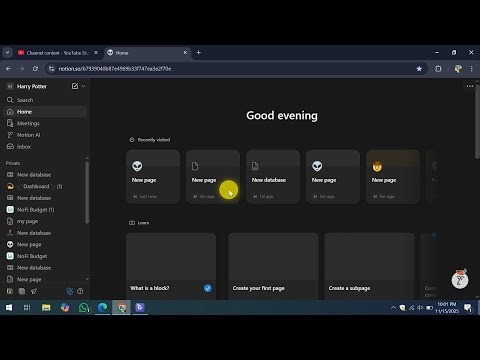Open the New page card with blank document icon
480x360 pixels.
pos(213,176)
